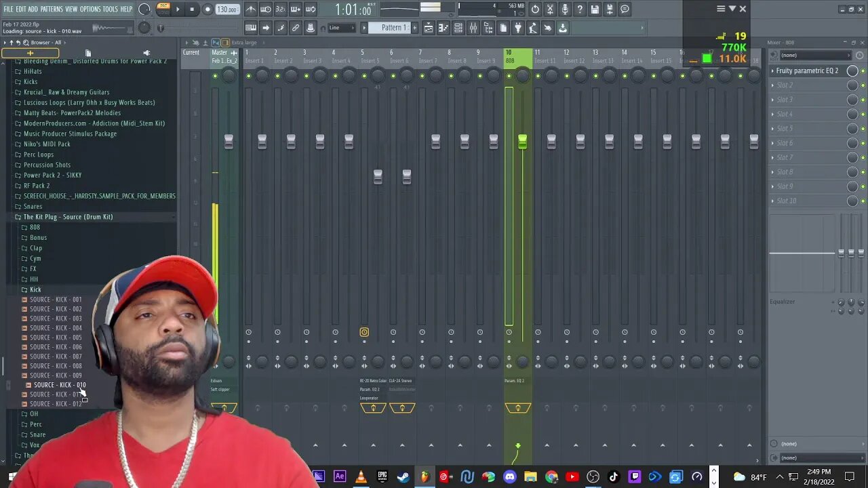The width and height of the screenshot is (868, 488).
Task: Toggle PAT/SONG mode button
Action: [x=163, y=9]
